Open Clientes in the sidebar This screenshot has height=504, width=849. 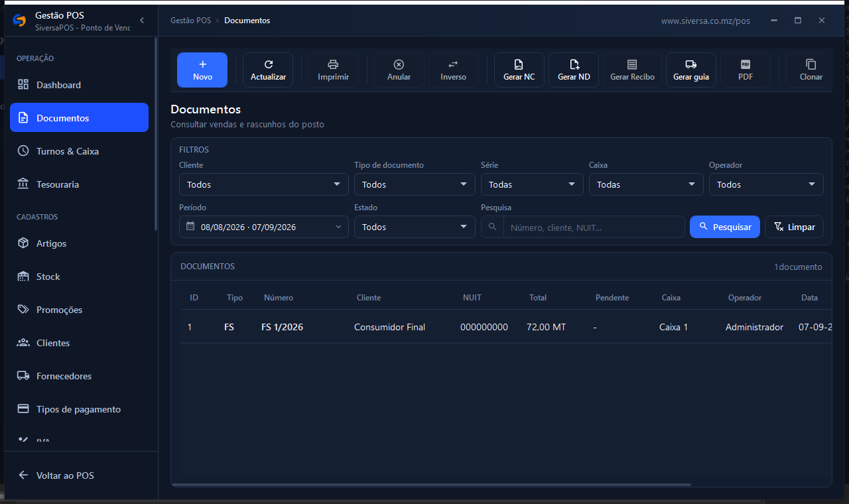(x=79, y=343)
